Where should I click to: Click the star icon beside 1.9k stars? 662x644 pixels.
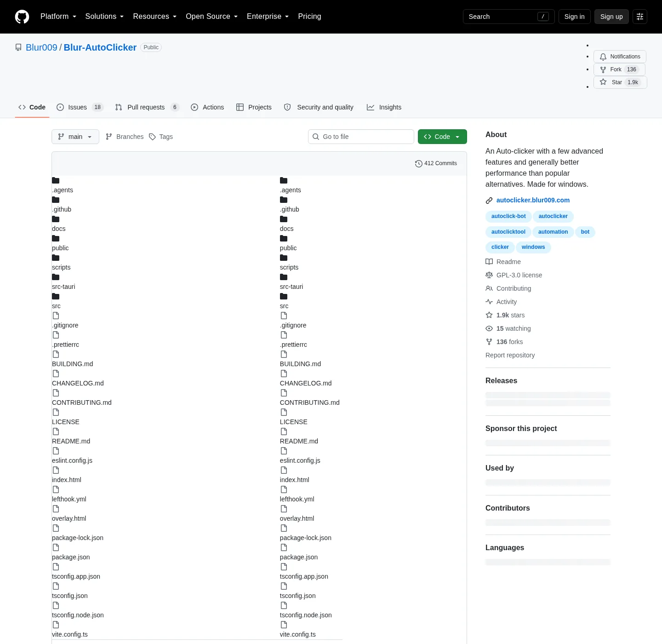tap(489, 315)
